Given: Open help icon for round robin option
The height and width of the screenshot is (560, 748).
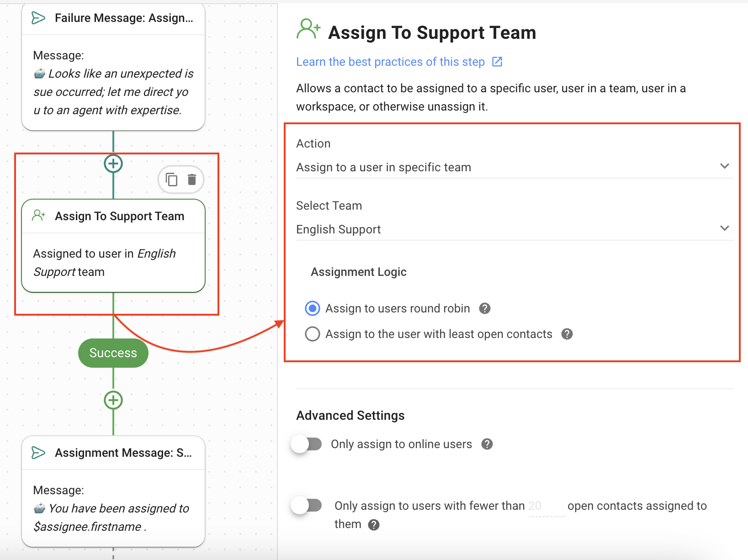Looking at the screenshot, I should [x=485, y=309].
